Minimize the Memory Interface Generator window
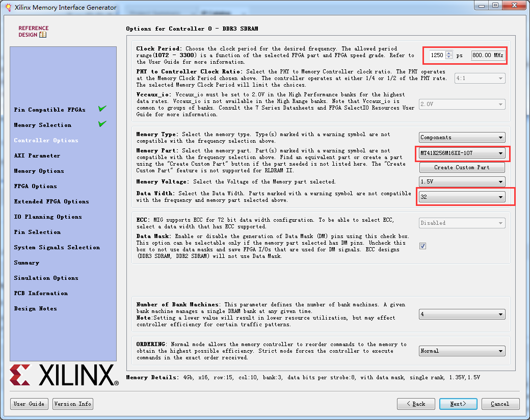Screen dimensions: 530x420 (x=481, y=5)
